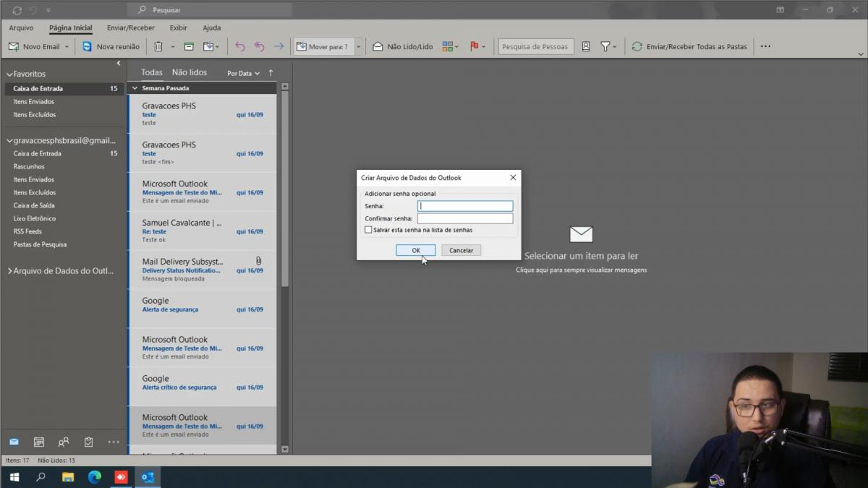The width and height of the screenshot is (868, 488).
Task: Click message list scrollbar down arrow
Action: [284, 449]
